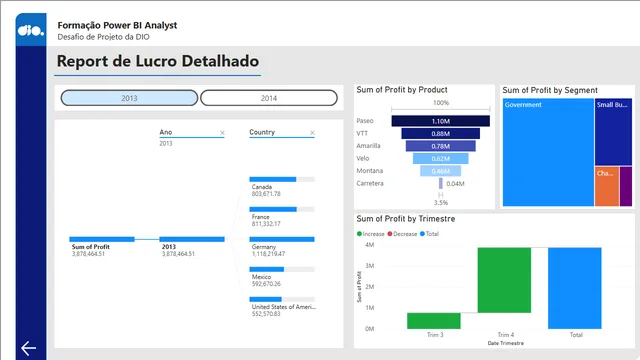
Task: Click the Carretera funnel bar
Action: (440, 184)
